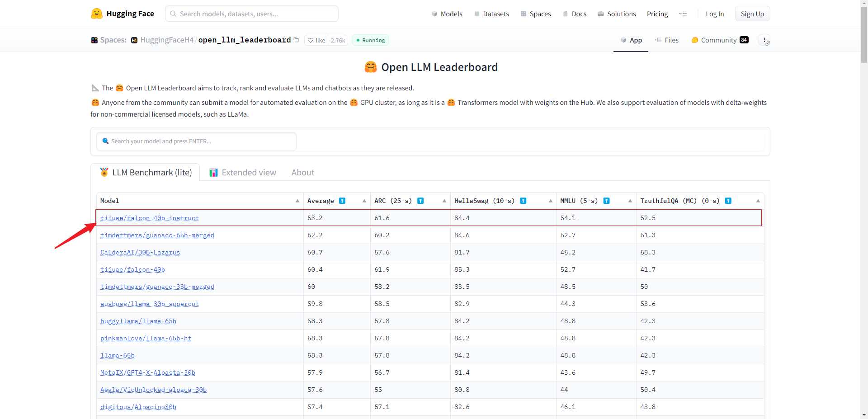
Task: Click the blue arrow icon next to TruthfulQA
Action: click(728, 201)
